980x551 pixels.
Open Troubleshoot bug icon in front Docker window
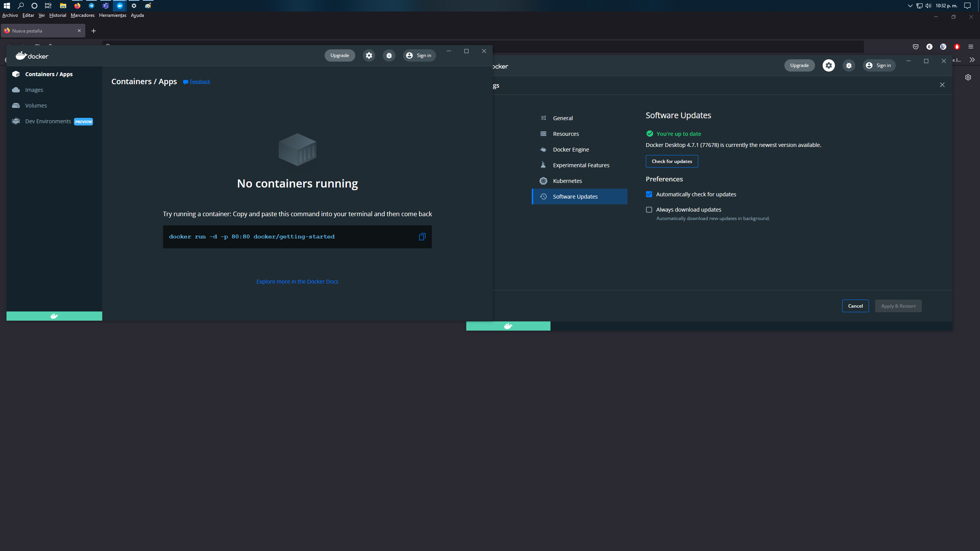click(389, 55)
